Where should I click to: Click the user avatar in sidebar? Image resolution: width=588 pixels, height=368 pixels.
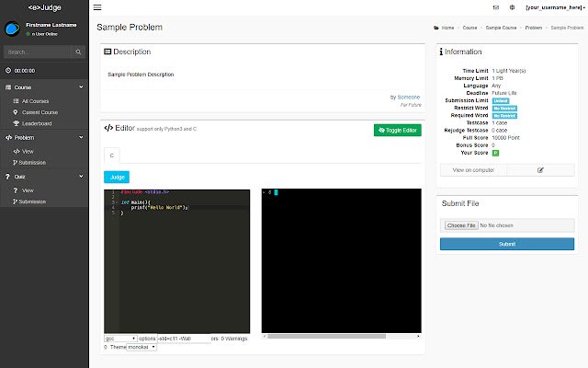(12, 29)
